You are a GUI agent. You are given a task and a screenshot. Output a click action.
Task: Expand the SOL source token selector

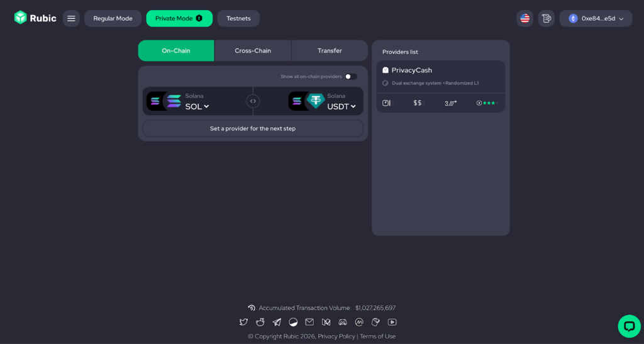(x=197, y=106)
